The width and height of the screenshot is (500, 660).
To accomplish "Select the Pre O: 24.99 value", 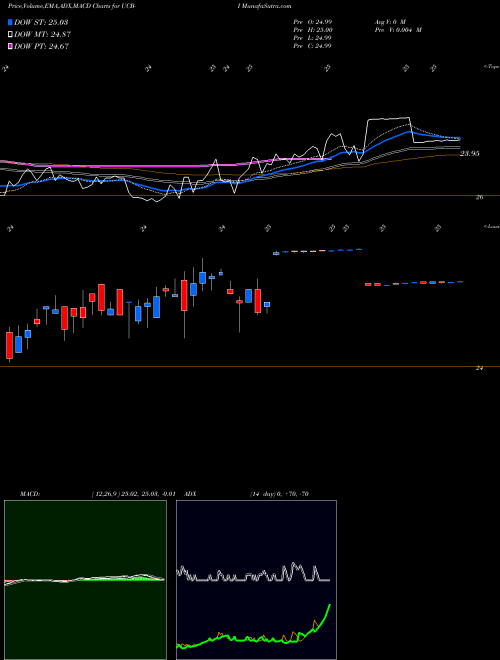I will (x=312, y=22).
